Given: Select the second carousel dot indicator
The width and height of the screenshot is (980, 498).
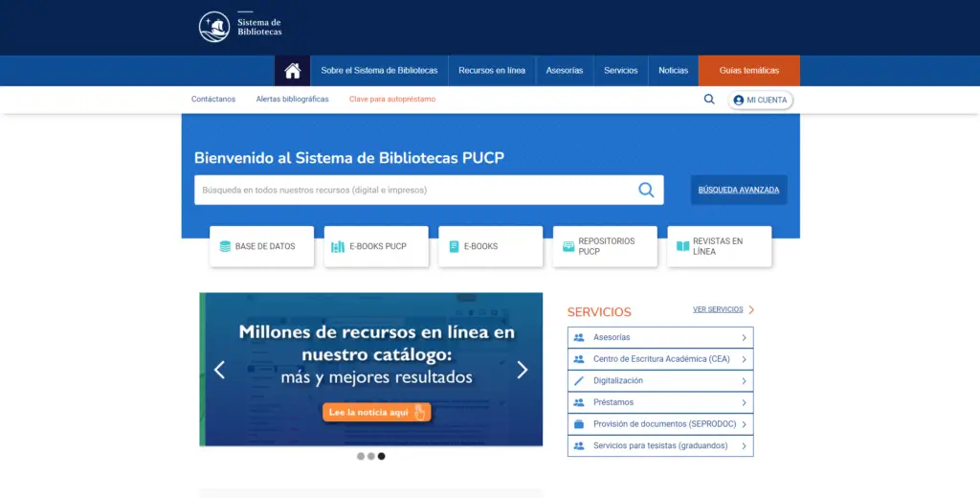Looking at the screenshot, I should point(371,456).
